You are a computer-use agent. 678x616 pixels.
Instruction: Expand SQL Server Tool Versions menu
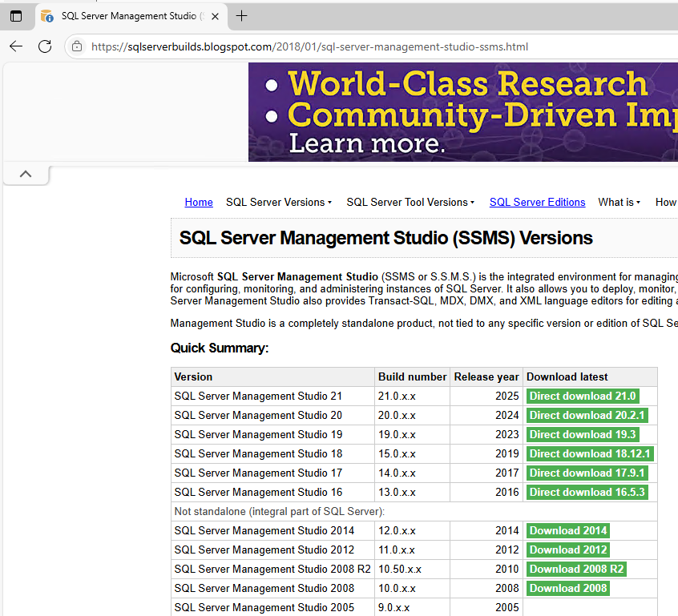coord(410,203)
